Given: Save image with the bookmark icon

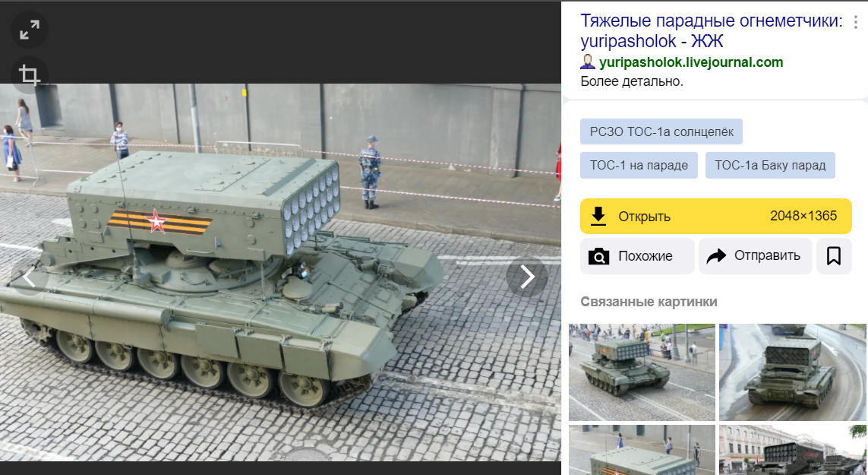Looking at the screenshot, I should click(x=834, y=256).
